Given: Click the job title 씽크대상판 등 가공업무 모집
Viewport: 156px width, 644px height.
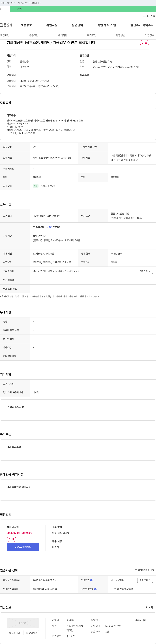Looking at the screenshot, I should [51, 42].
